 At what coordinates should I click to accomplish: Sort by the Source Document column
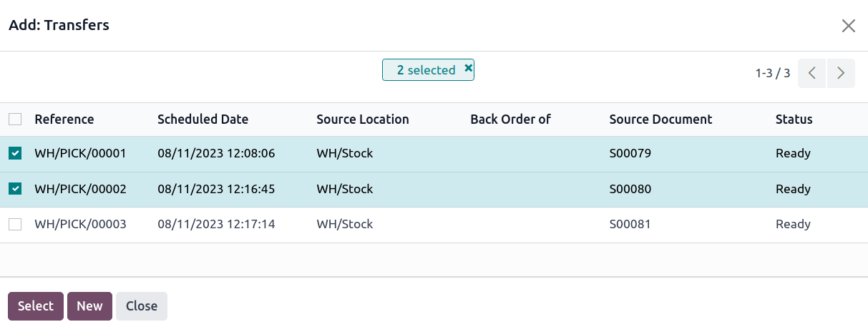tap(660, 119)
